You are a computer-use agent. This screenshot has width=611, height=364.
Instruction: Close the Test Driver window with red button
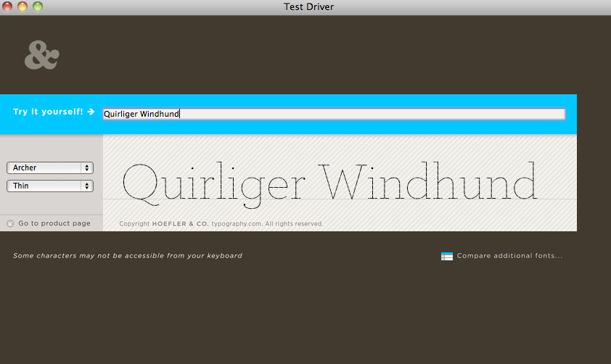[7, 7]
